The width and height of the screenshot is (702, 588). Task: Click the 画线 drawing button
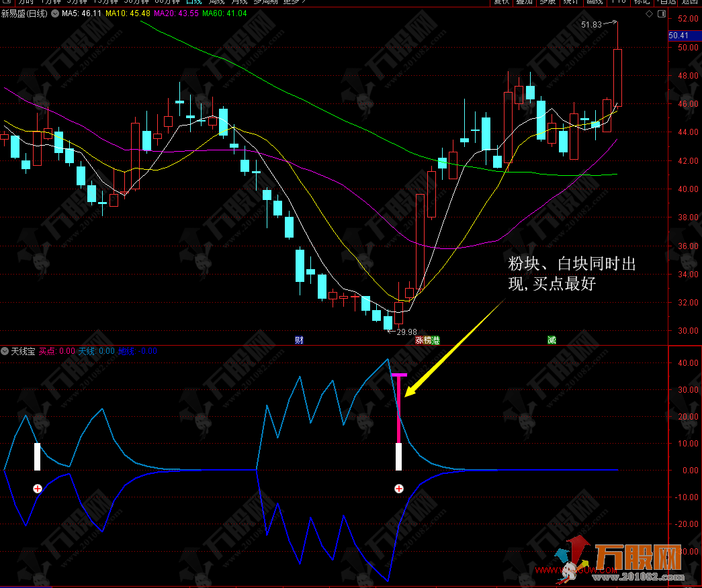(595, 2)
